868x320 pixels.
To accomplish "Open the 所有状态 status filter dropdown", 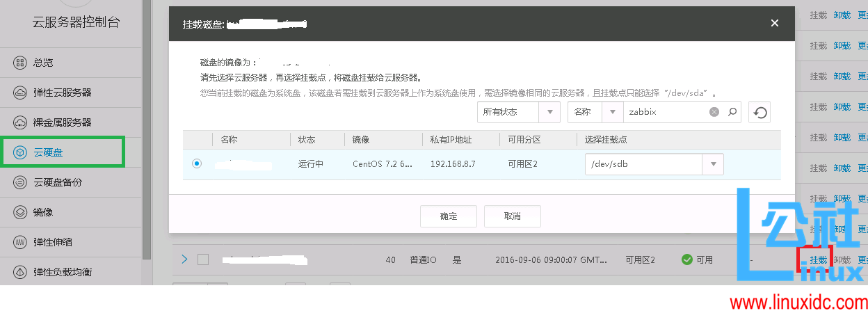I will (519, 112).
